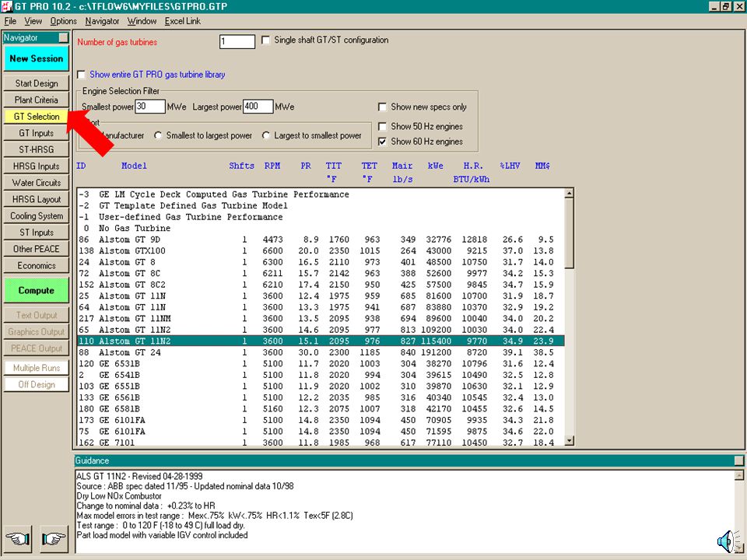Click the turbine list scrollbar thumb
The width and height of the screenshot is (747, 560).
pos(569,233)
